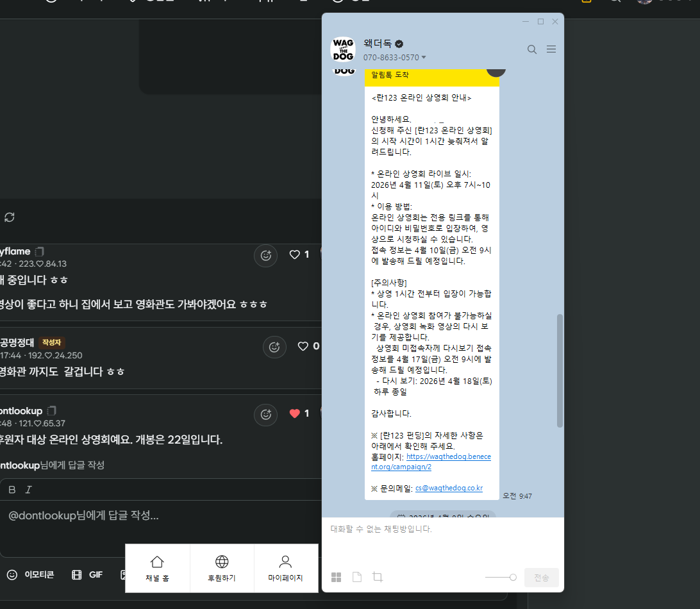Click the 공명정대 username
The height and width of the screenshot is (609, 700).
coord(17,342)
